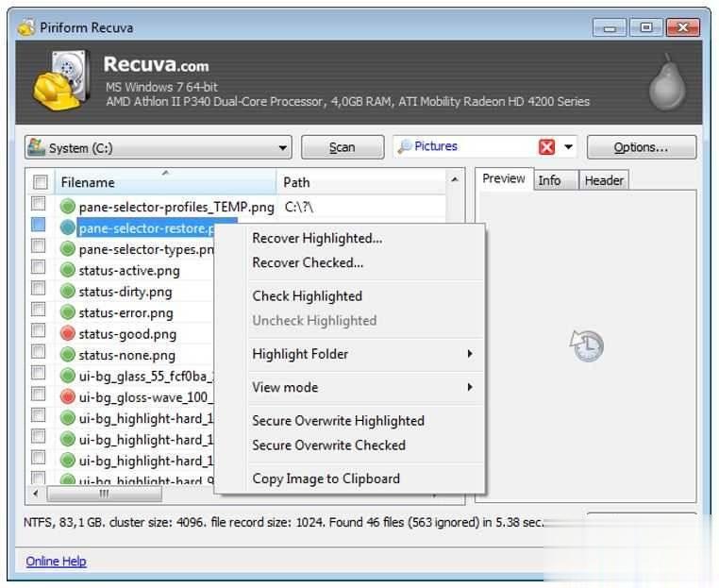Click the horizontal scrollbar thumb in file list

point(104,494)
